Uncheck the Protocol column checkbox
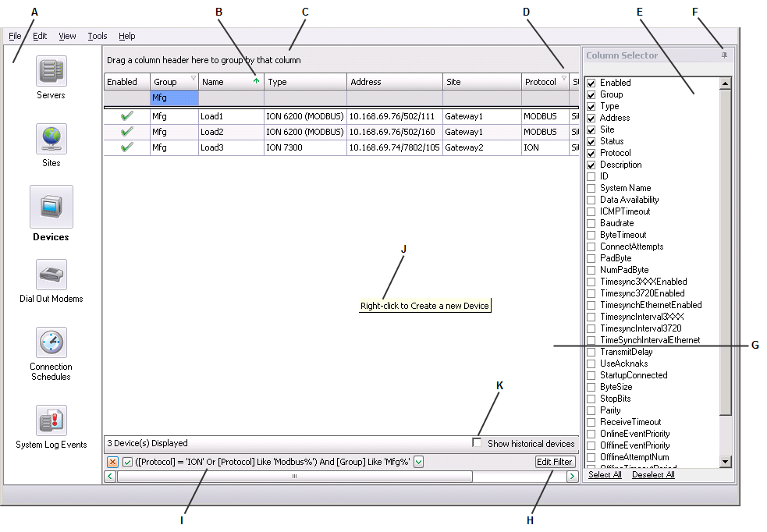 tap(591, 153)
